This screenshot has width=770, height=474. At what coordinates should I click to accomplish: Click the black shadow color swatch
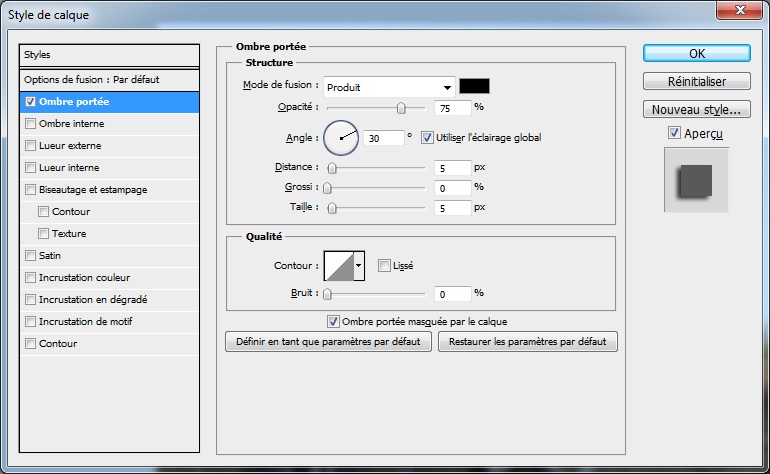pos(474,86)
